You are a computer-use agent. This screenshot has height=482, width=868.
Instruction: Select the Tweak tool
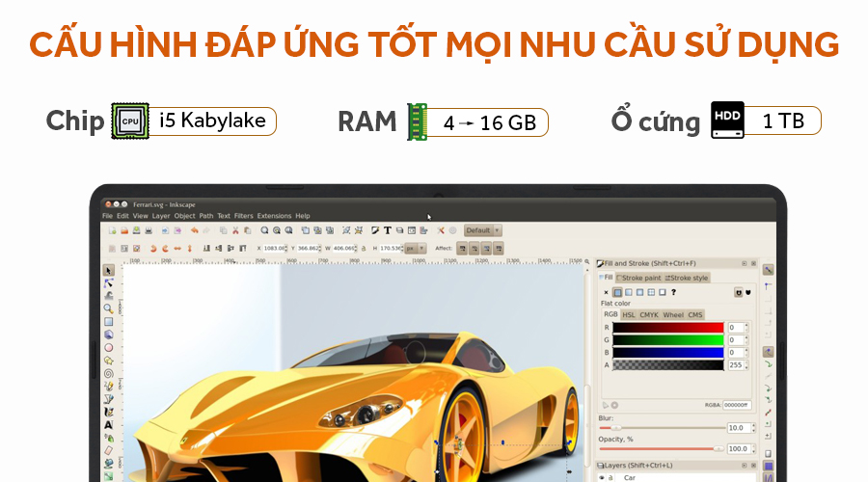[108, 296]
